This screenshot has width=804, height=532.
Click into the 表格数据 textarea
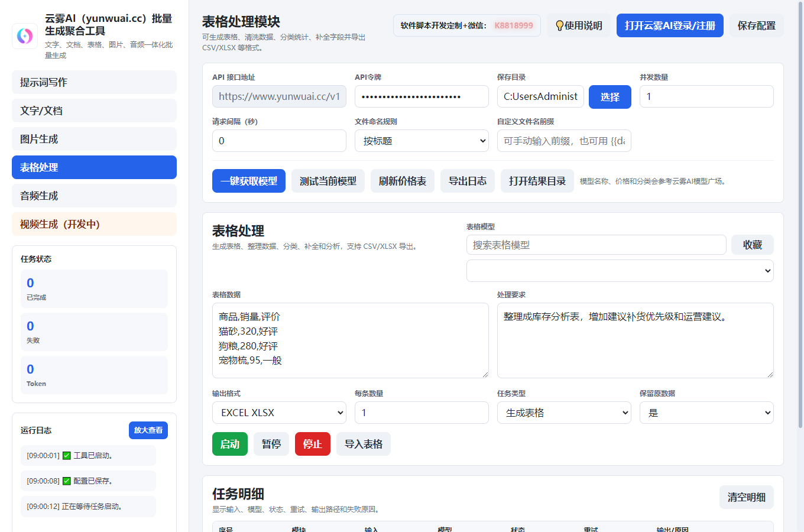[351, 340]
